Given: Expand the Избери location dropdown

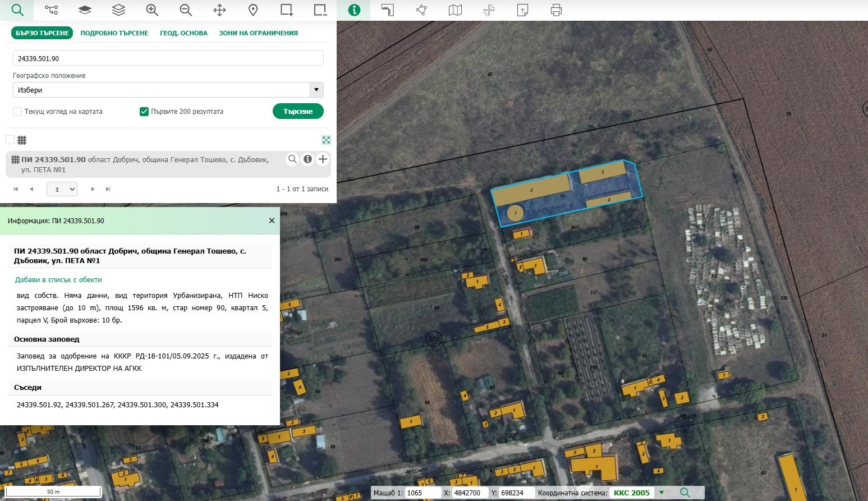Looking at the screenshot, I should [168, 90].
